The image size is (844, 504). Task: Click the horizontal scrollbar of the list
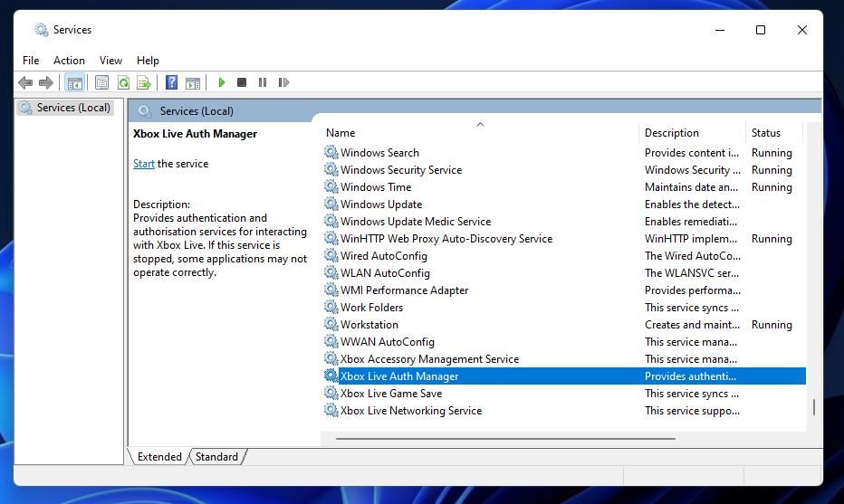point(505,438)
